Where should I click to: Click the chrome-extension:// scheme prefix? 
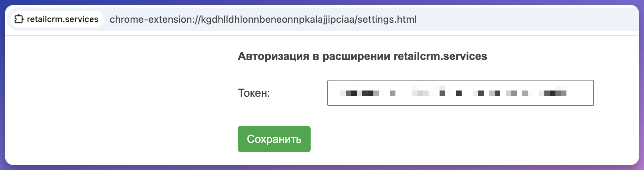click(155, 19)
